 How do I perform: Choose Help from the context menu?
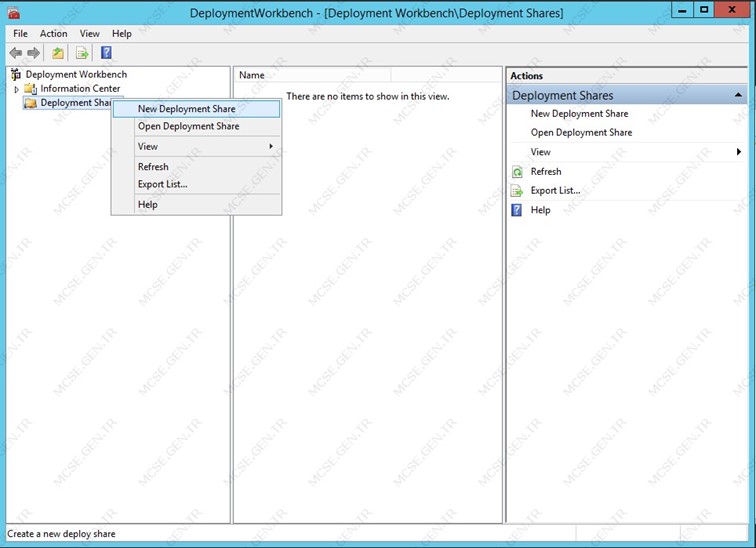point(196,204)
